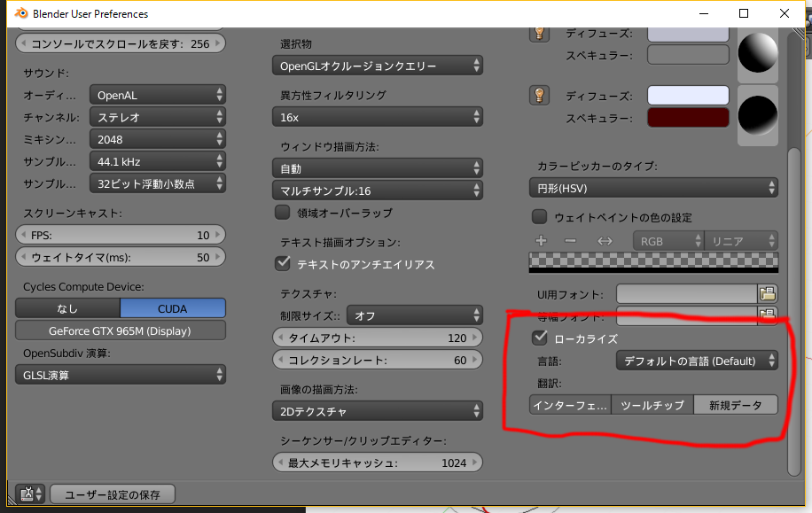Select なし for Cycles Compute Device
Viewport: 812px width, 513px height.
coord(68,308)
